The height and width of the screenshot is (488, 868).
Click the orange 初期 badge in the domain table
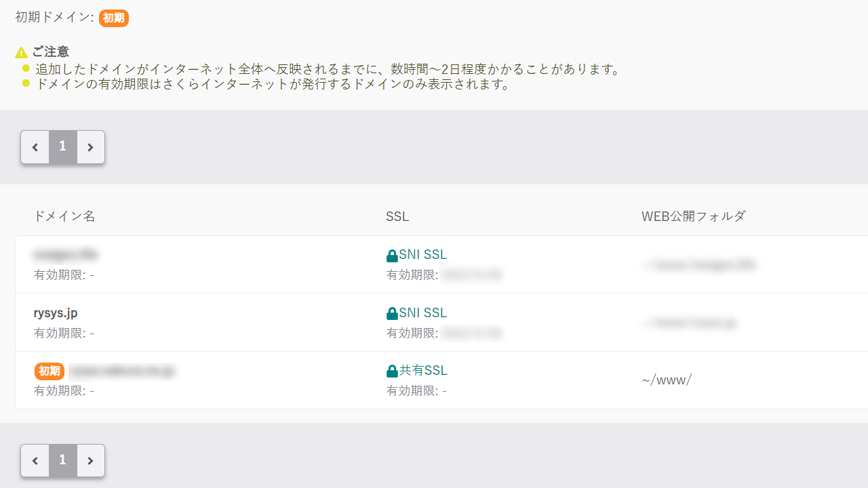pos(50,371)
